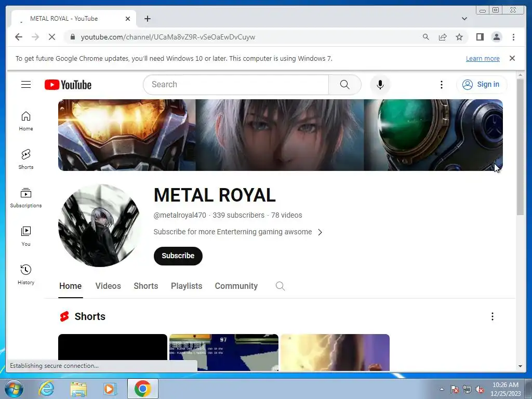The image size is (532, 399).
Task: Open Subscriptions in sidebar
Action: coord(26,198)
